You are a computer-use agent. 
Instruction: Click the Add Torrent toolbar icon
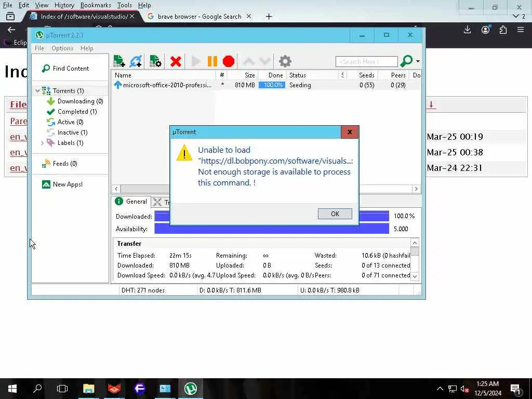[119, 61]
